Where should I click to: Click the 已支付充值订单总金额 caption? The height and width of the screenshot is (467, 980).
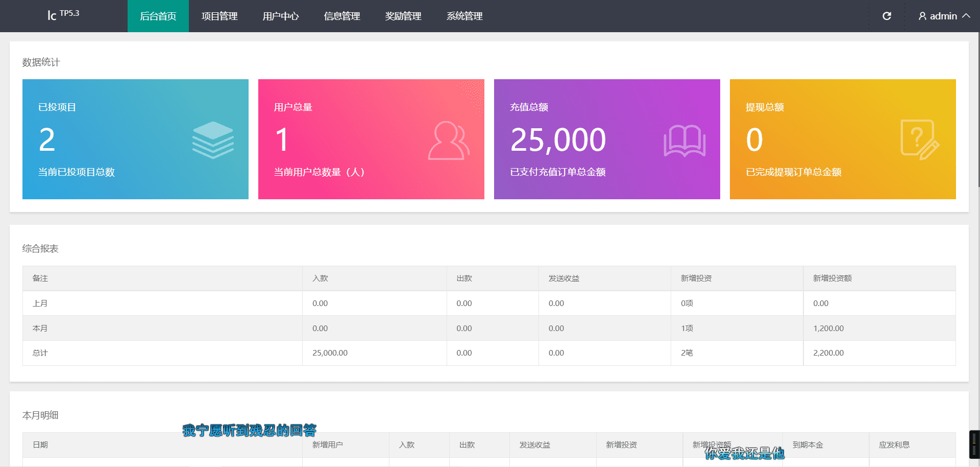pyautogui.click(x=558, y=172)
